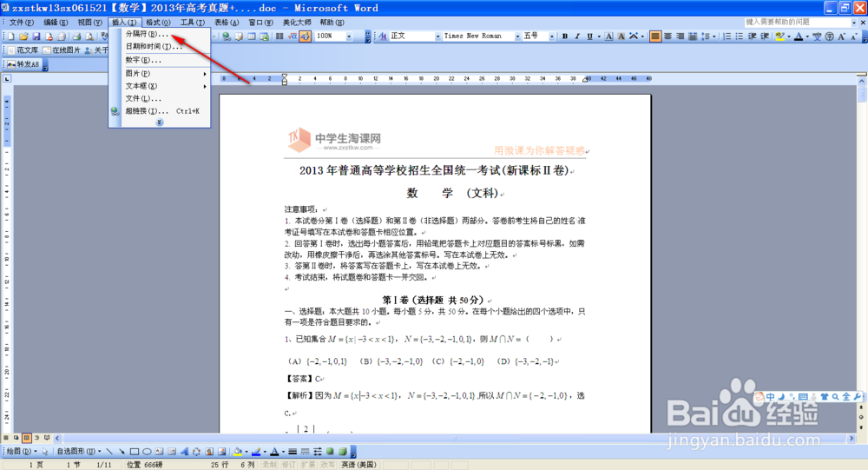Right align the paragraph
The height and width of the screenshot is (470, 868).
point(681,36)
